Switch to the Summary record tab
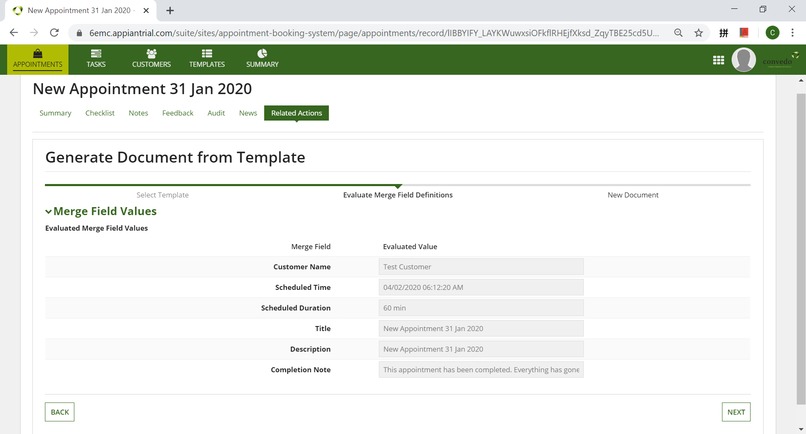806x434 pixels. (x=55, y=113)
